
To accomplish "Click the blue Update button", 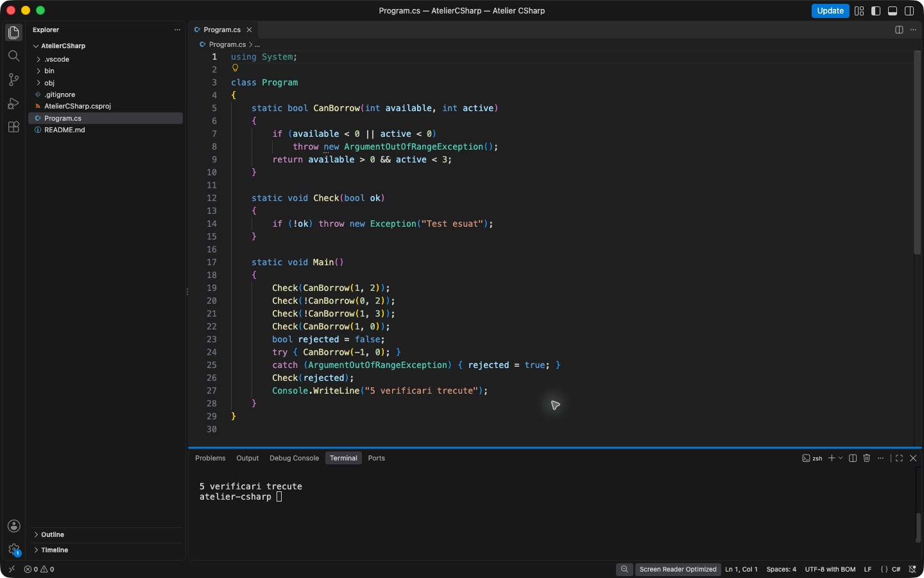I will coord(830,11).
